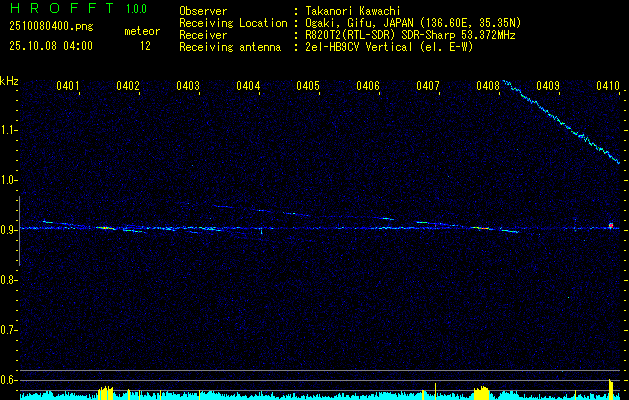Screen dimensions: 629x400
Task: Click the 0401 time marker
Action: point(67,85)
